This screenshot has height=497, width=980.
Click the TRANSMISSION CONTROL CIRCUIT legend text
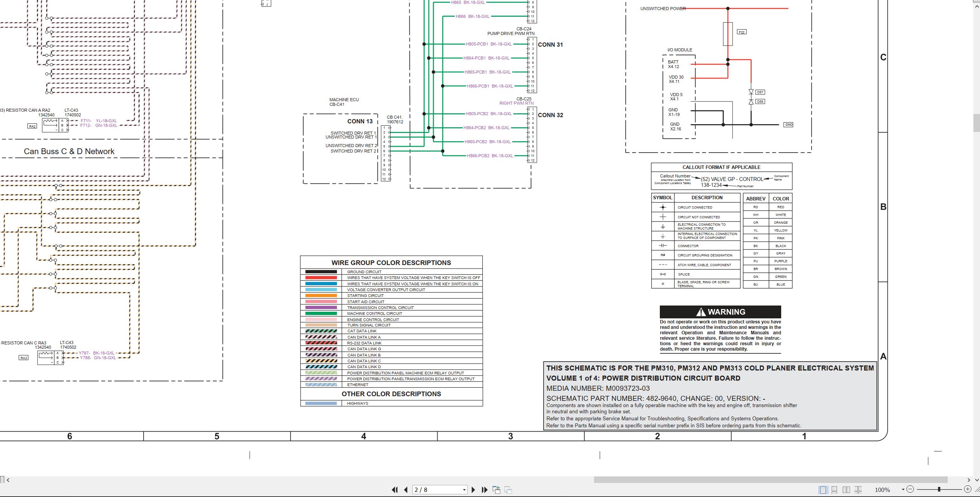[x=380, y=307]
